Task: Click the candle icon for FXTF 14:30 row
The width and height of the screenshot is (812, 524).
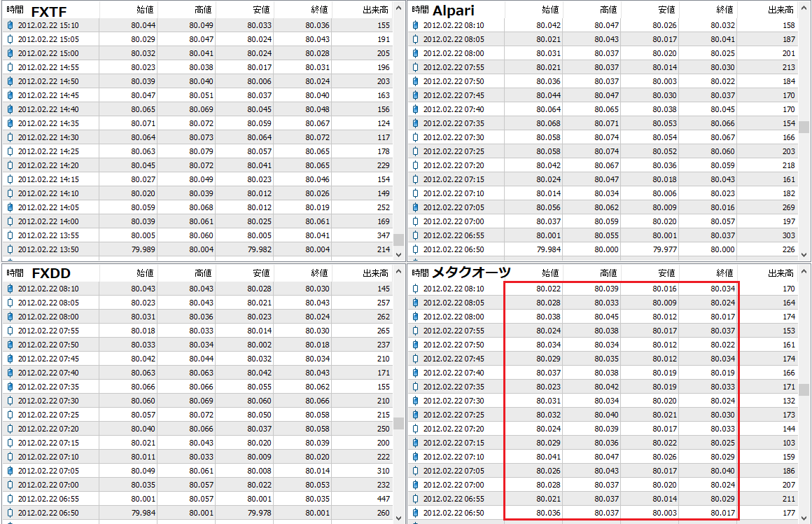Action: point(10,137)
